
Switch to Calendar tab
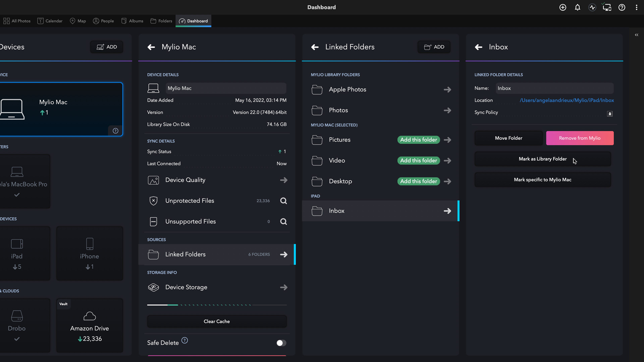pos(50,21)
